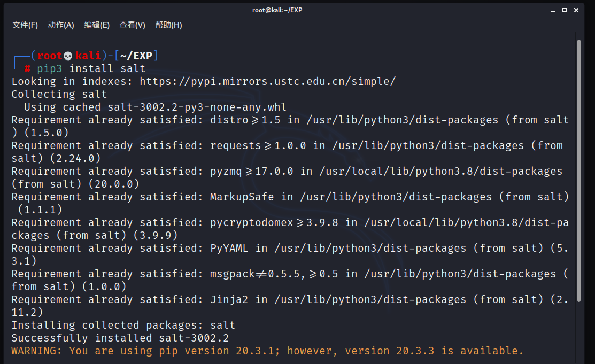Open the 动作(A) menu
Screen dimensions: 595x364
pos(60,25)
